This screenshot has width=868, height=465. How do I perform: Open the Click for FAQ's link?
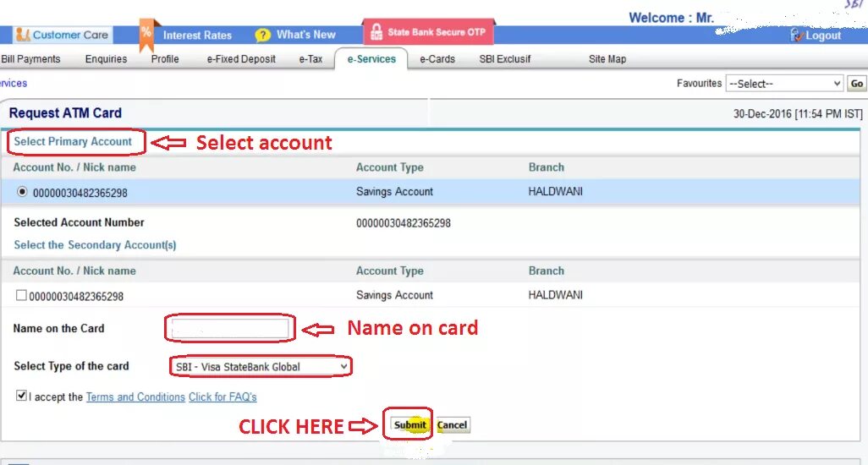tap(222, 397)
